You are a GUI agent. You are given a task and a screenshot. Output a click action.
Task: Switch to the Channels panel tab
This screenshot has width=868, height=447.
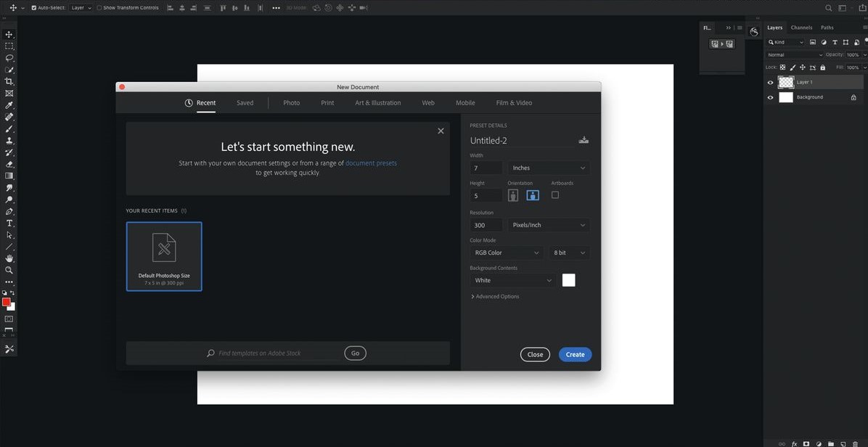801,28
